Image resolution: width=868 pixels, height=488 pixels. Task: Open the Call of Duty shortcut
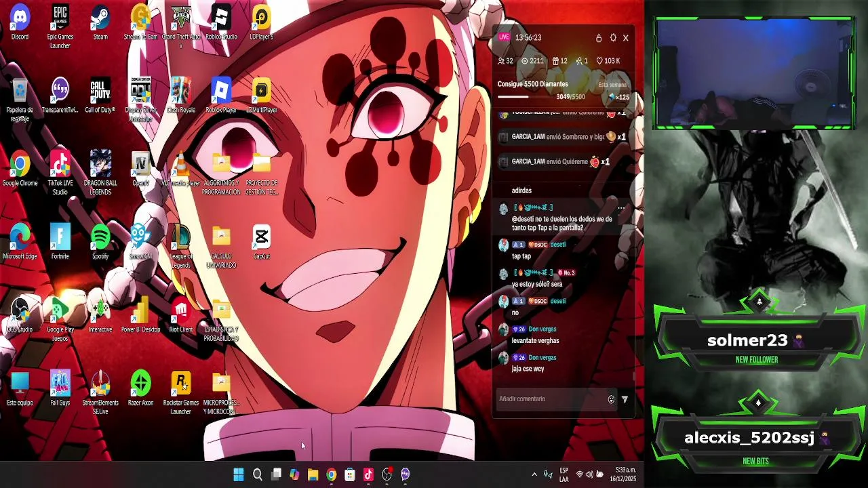pyautogui.click(x=100, y=96)
